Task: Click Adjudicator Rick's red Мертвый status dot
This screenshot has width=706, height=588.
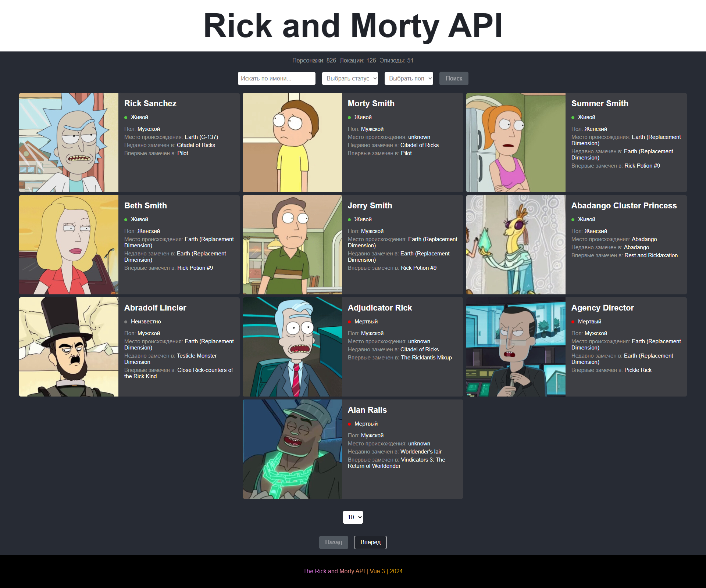Action: 349,322
